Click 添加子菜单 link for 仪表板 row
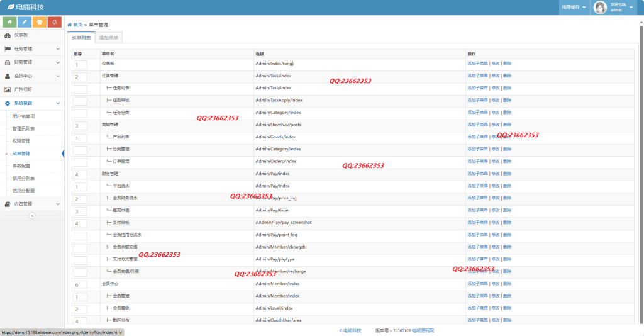Viewport: 644px width, 336px height. (x=477, y=64)
